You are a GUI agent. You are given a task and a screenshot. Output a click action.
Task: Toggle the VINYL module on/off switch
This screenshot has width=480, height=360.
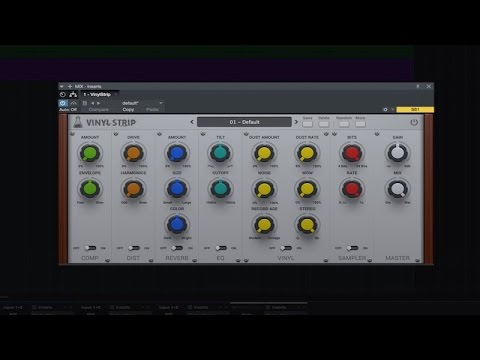coord(286,248)
